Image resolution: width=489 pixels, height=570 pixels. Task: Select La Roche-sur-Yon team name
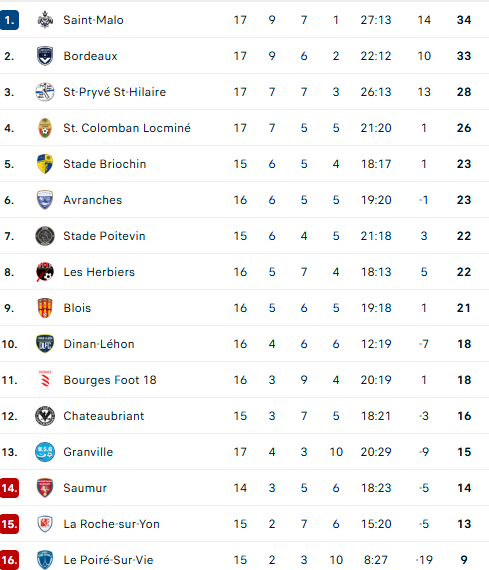tap(111, 524)
